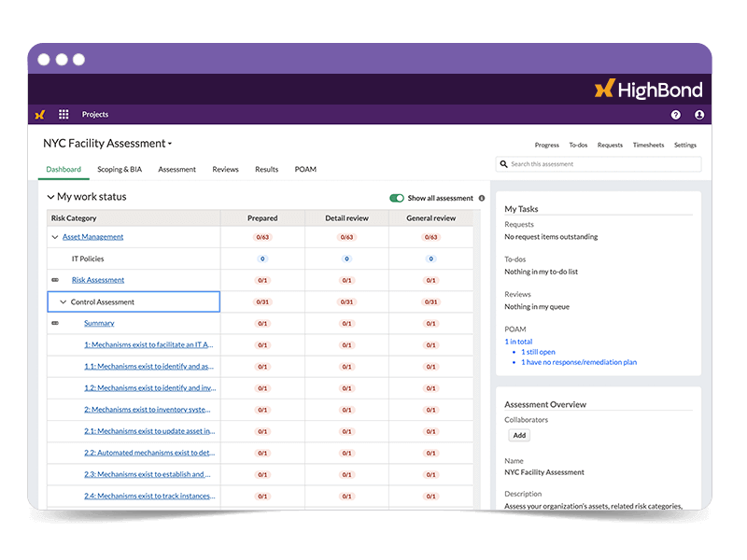Click the Search this assessment field
Viewport: 747px width, 560px height.
click(x=599, y=164)
